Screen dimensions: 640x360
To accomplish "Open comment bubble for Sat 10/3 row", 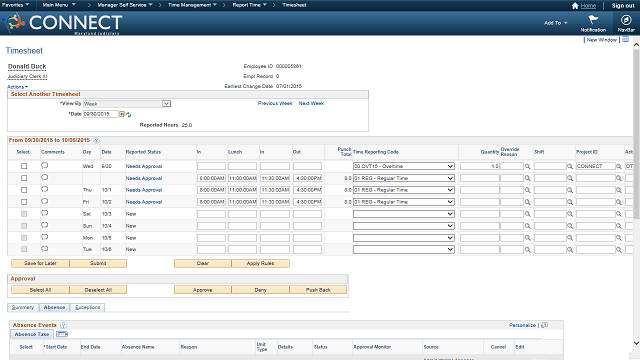I will [44, 213].
